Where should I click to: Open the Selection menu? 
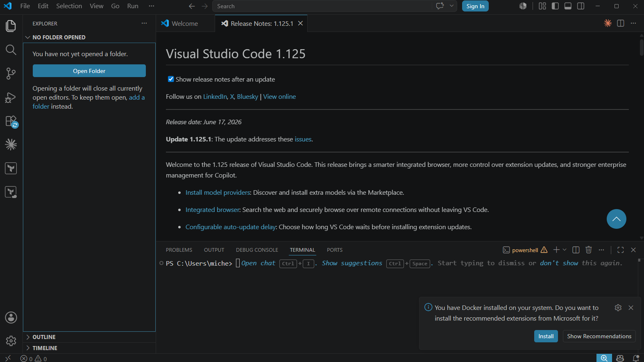69,6
